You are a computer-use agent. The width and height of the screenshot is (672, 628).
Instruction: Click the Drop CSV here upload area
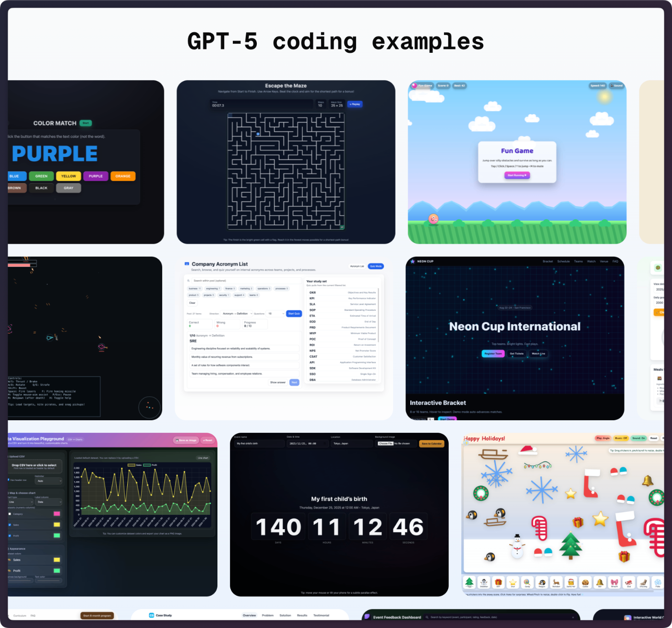pyautogui.click(x=35, y=466)
